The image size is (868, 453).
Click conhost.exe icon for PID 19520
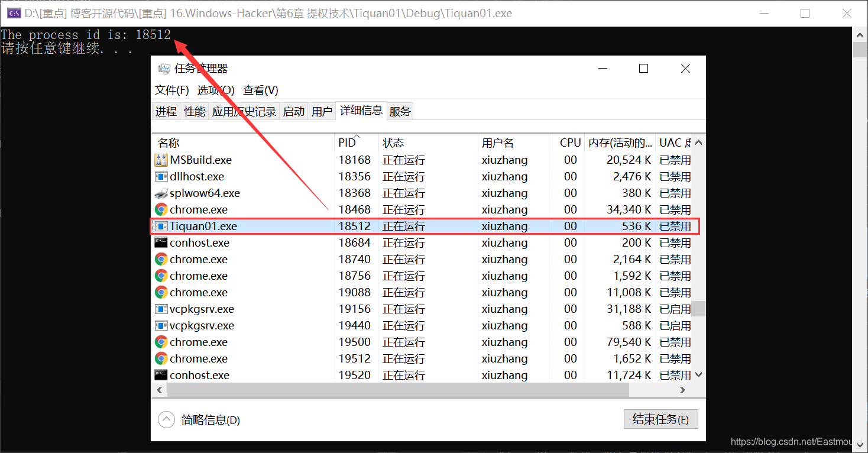click(x=161, y=375)
